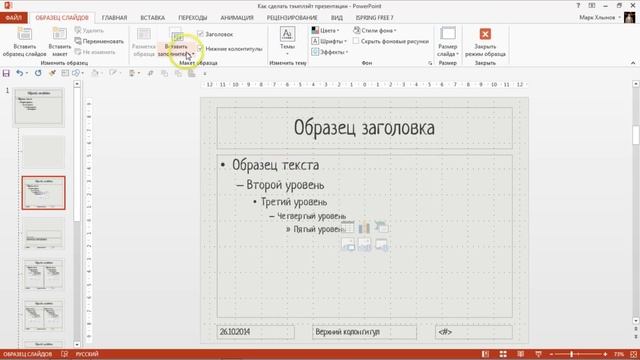Switch to the ПЕРЕХОДЫ tab
Viewport: 640px width, 360px height.
coord(193,18)
